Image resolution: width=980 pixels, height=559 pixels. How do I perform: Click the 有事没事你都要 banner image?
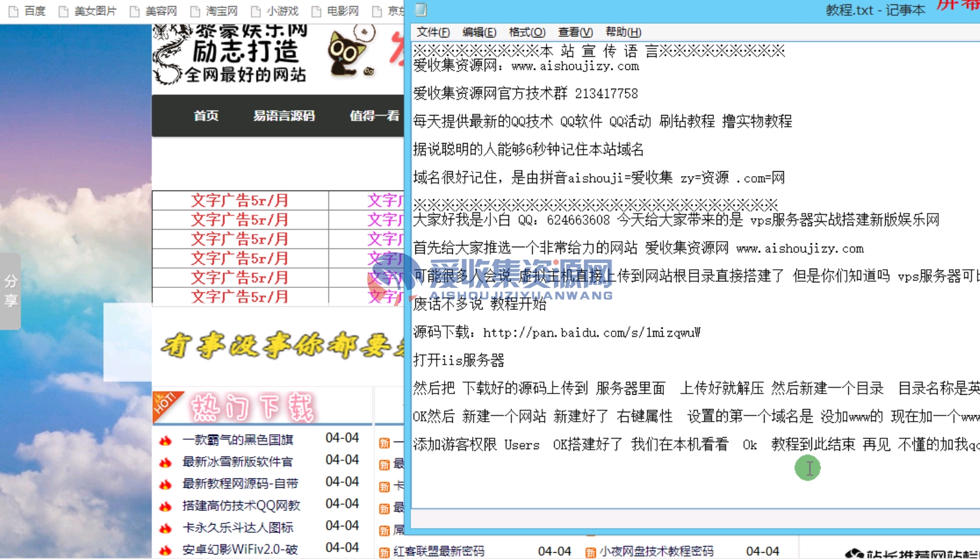pos(281,345)
